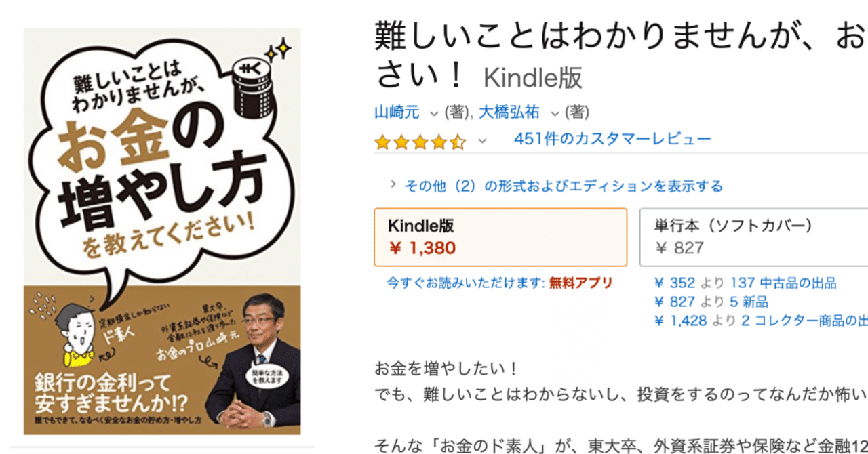The width and height of the screenshot is (868, 454).
Task: Open the 無料アプリ link
Action: 580,283
